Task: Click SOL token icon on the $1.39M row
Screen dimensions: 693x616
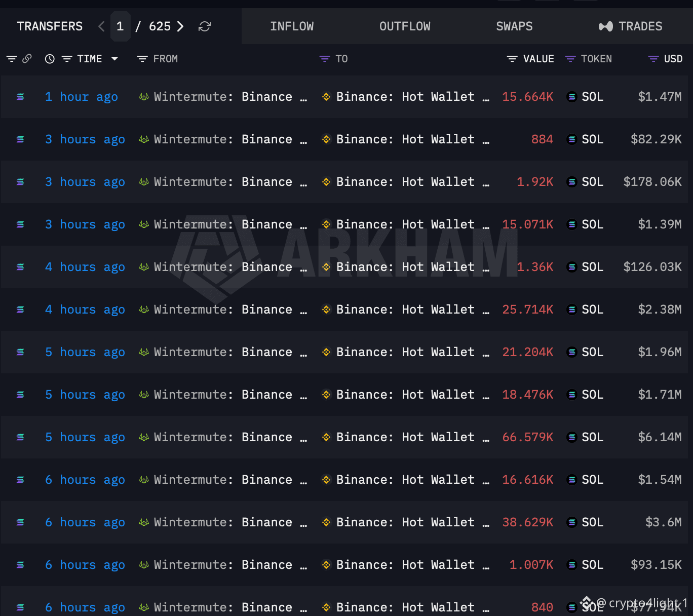Action: (572, 224)
